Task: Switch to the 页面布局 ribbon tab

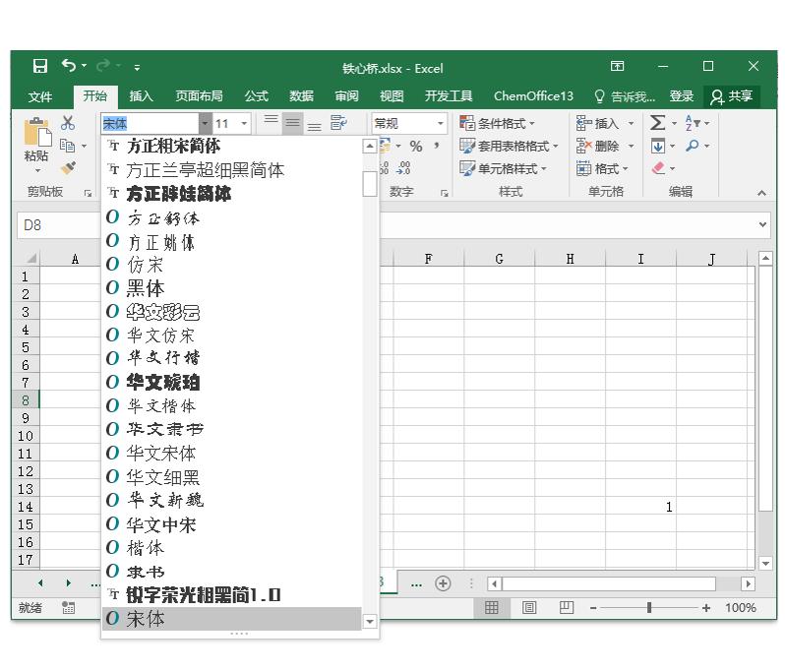Action: [199, 96]
